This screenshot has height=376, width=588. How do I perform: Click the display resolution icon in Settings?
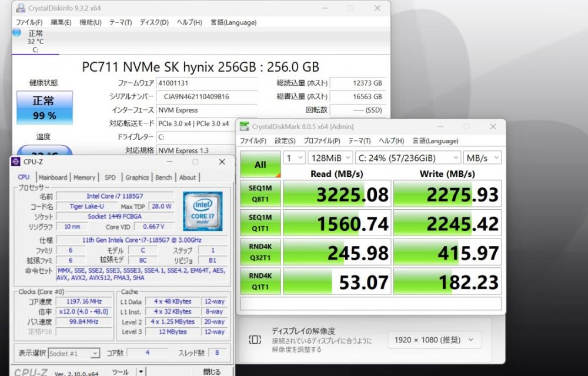pos(255,340)
